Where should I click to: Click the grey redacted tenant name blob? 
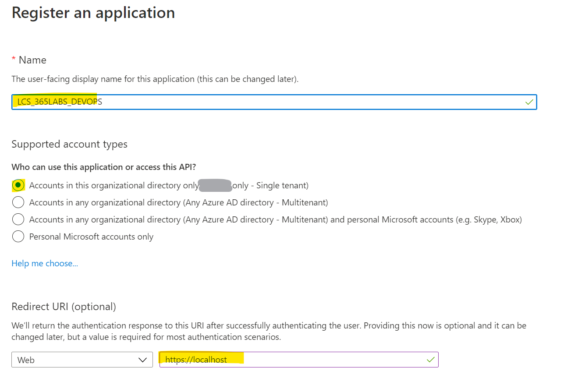click(x=215, y=186)
